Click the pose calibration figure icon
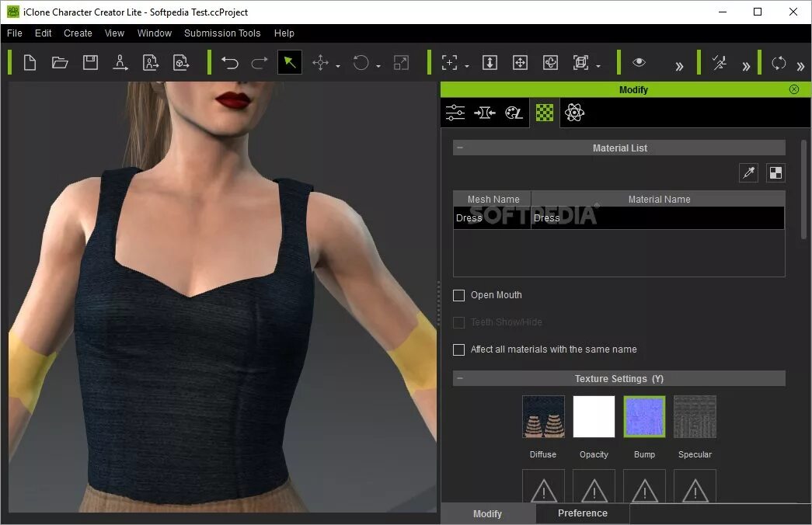The width and height of the screenshot is (812, 525). coord(719,63)
